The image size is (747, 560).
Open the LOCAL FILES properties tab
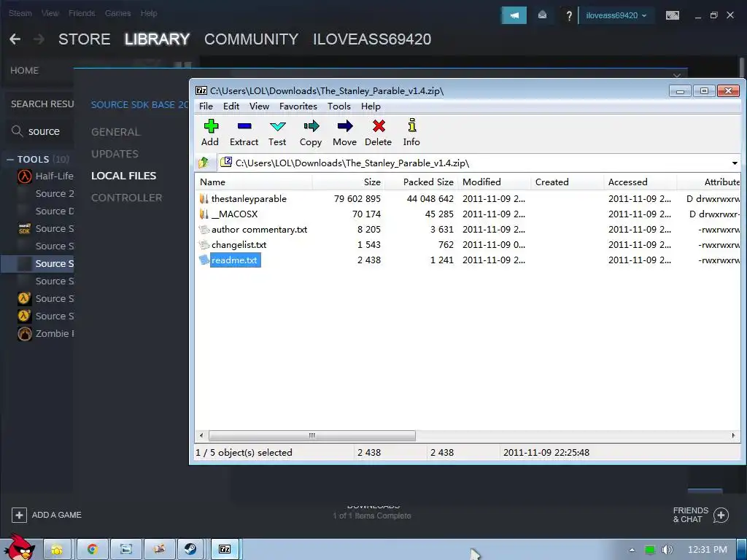pos(123,176)
